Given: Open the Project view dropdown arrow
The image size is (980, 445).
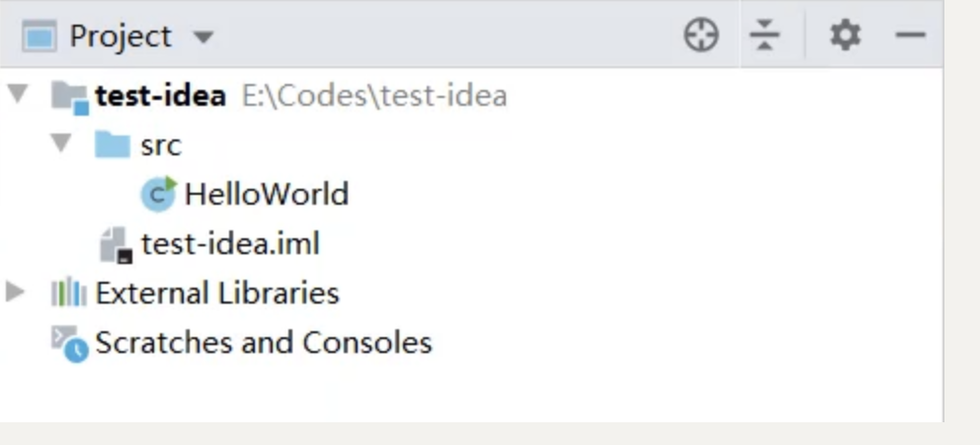Looking at the screenshot, I should 203,37.
